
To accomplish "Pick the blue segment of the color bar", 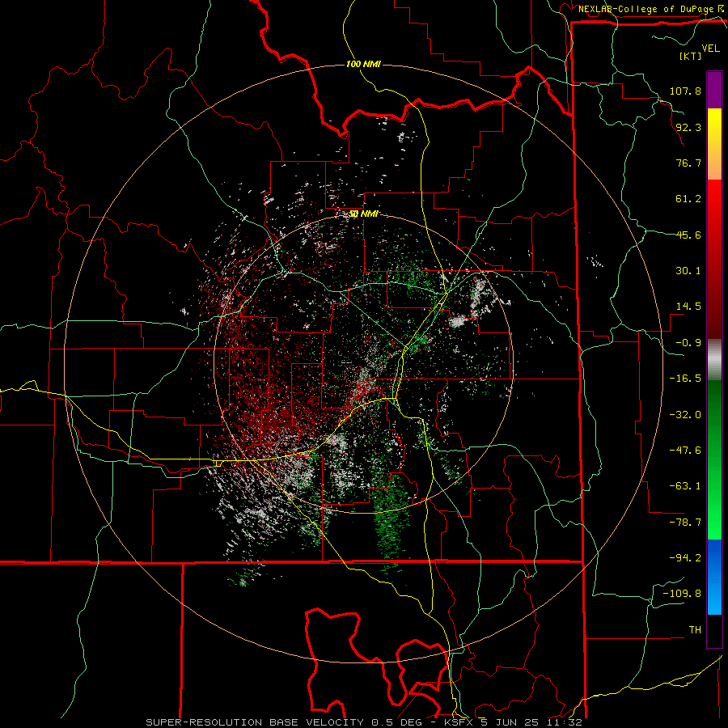I will [x=714, y=577].
